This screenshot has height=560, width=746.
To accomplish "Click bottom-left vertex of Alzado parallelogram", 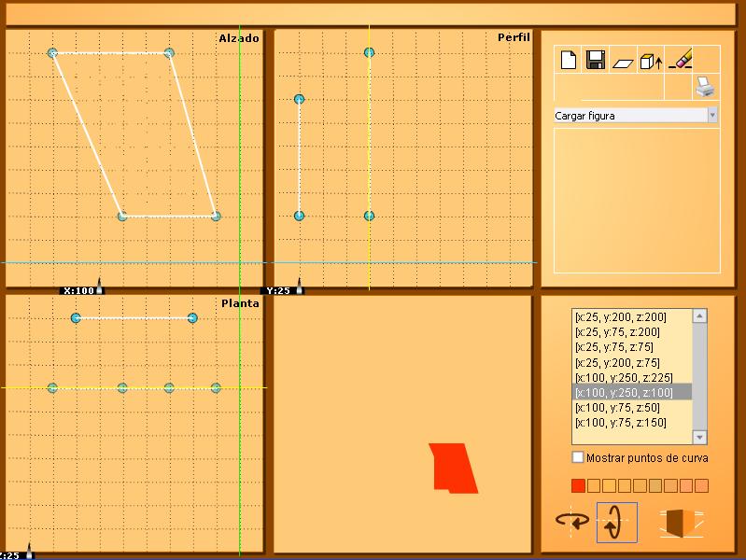I will click(x=122, y=216).
